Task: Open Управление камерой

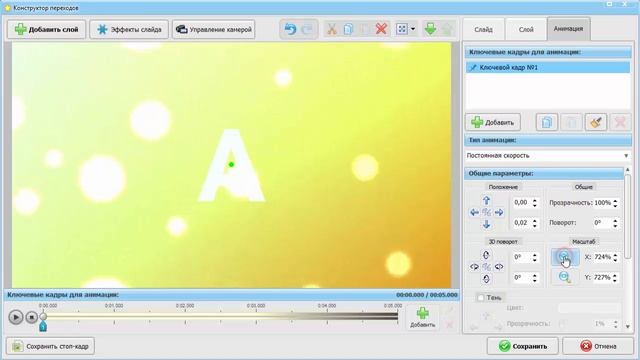Action: [213, 29]
